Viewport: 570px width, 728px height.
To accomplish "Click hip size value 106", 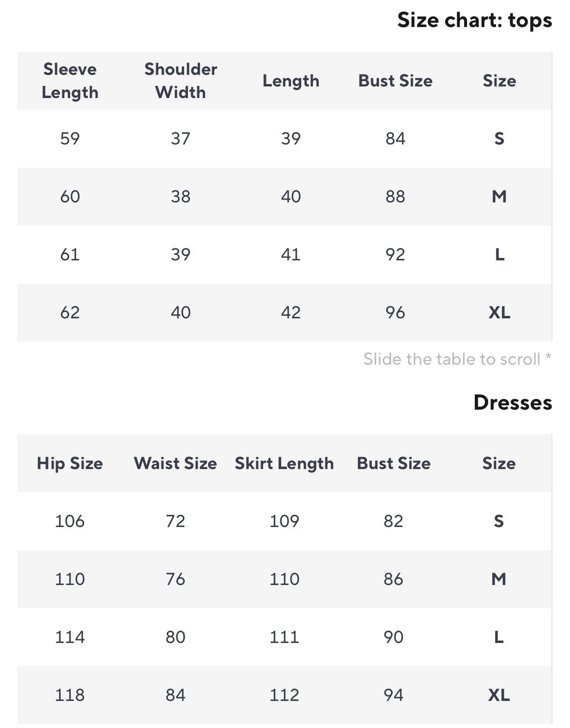I will coord(70,521).
